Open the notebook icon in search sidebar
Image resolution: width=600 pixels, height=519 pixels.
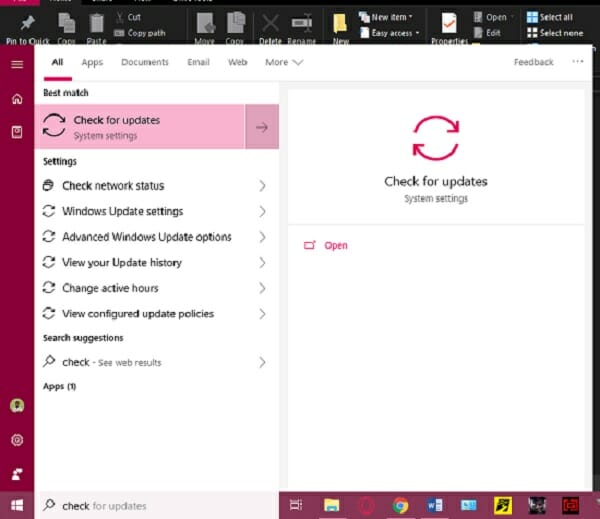[x=17, y=132]
